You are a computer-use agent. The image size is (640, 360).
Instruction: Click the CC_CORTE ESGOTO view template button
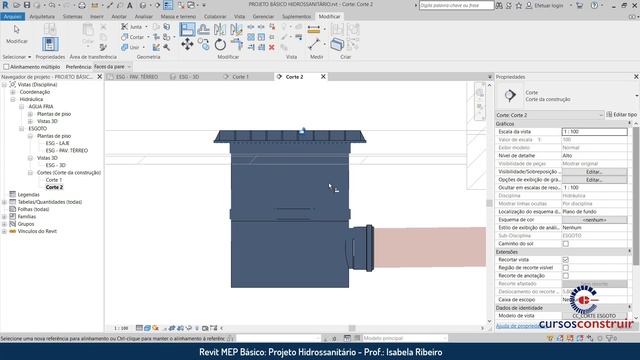click(x=594, y=316)
